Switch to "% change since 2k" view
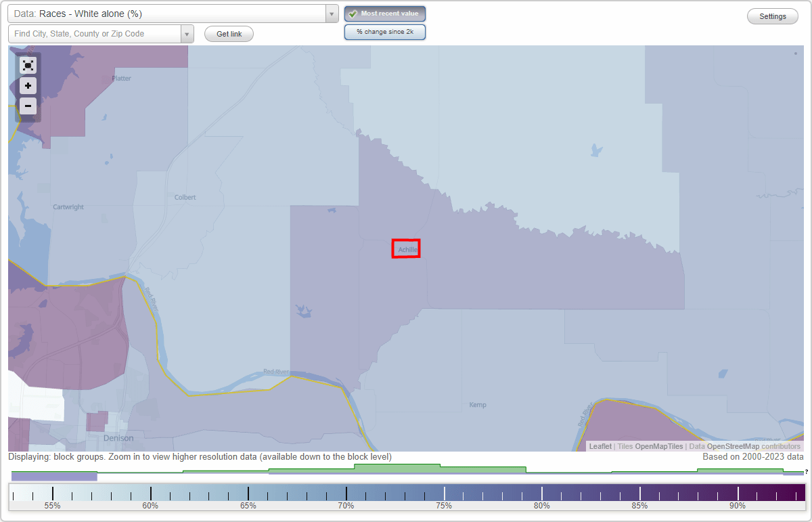The image size is (812, 522). point(385,31)
